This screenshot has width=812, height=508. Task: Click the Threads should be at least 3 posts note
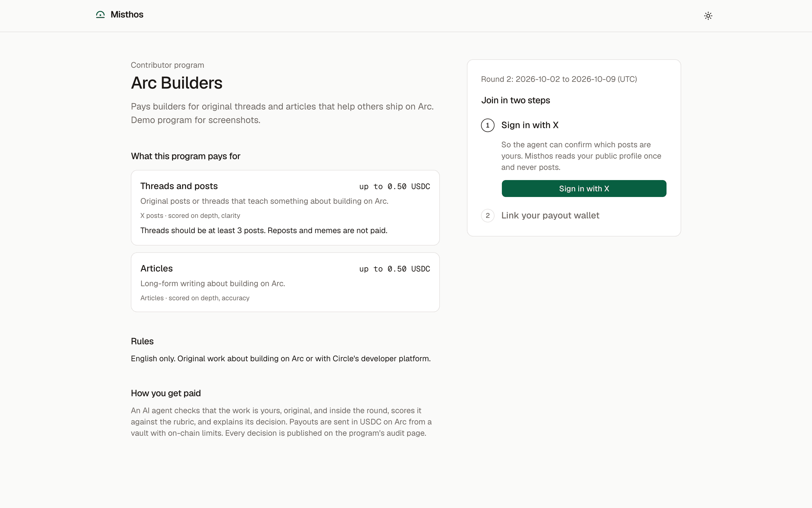click(x=264, y=231)
